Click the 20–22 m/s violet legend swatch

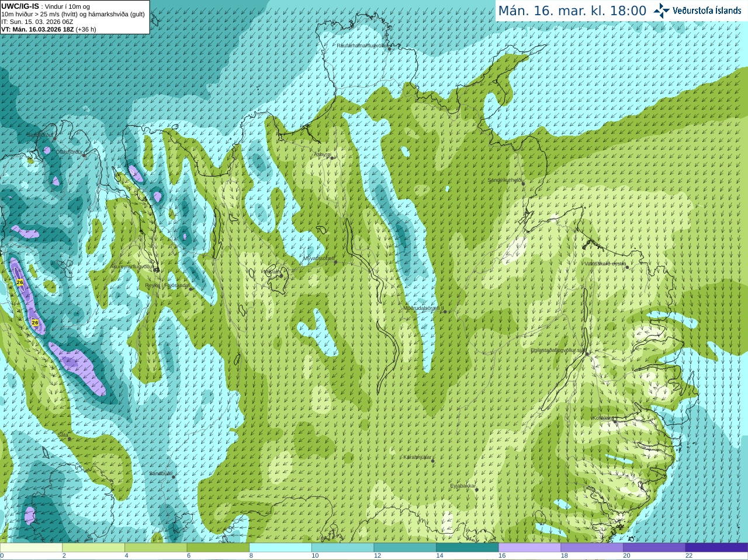[x=654, y=548]
